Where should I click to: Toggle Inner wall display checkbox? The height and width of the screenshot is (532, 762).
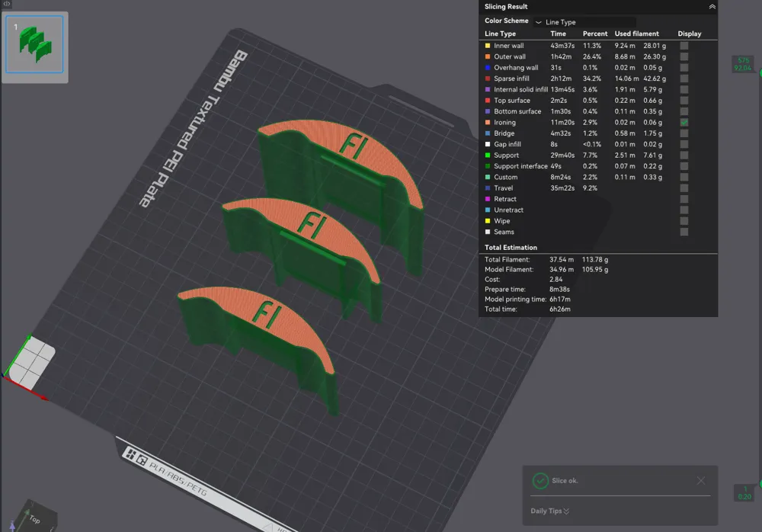[684, 46]
